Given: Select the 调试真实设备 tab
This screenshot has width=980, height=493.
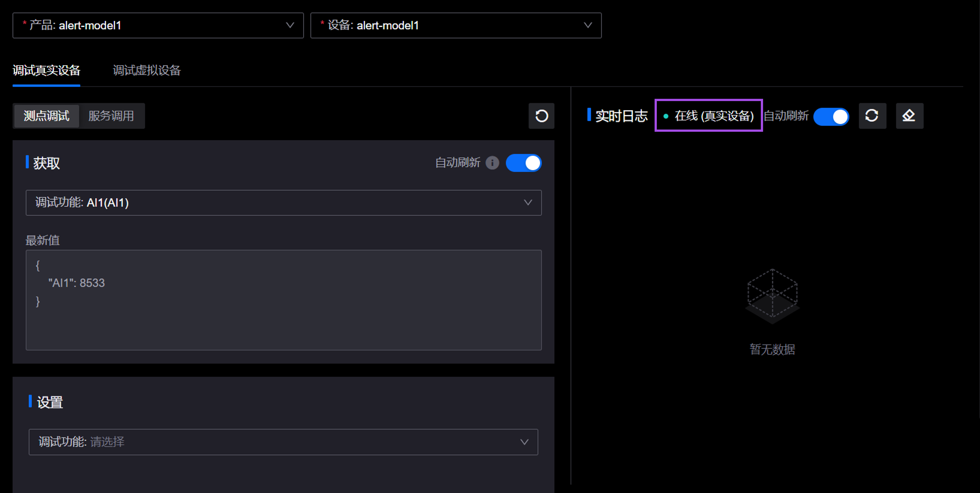Looking at the screenshot, I should pos(46,70).
